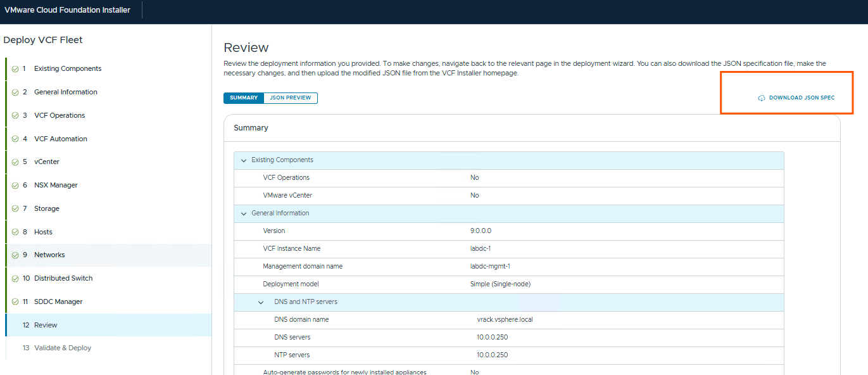The image size is (868, 375).
Task: Click the Version value 9.0.0.0
Action: (481, 231)
